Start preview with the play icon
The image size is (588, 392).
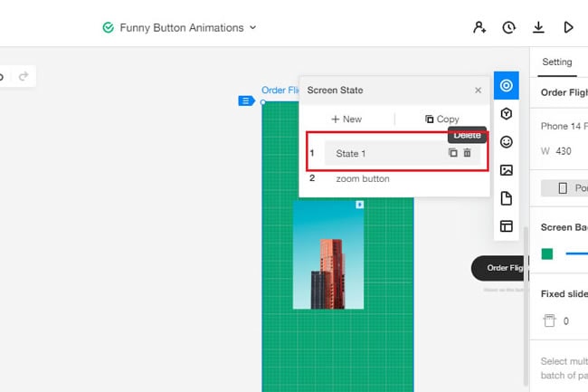pos(568,27)
